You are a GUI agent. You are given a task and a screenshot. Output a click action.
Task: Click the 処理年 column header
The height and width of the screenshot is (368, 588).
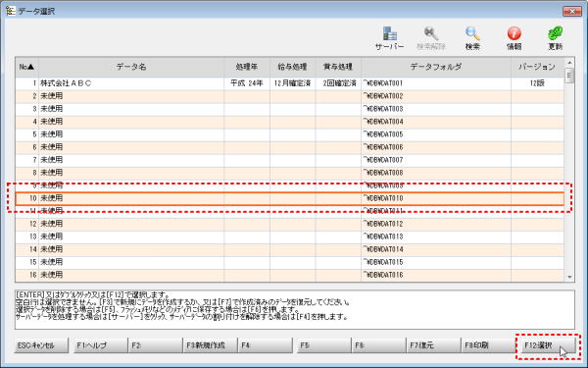click(247, 67)
